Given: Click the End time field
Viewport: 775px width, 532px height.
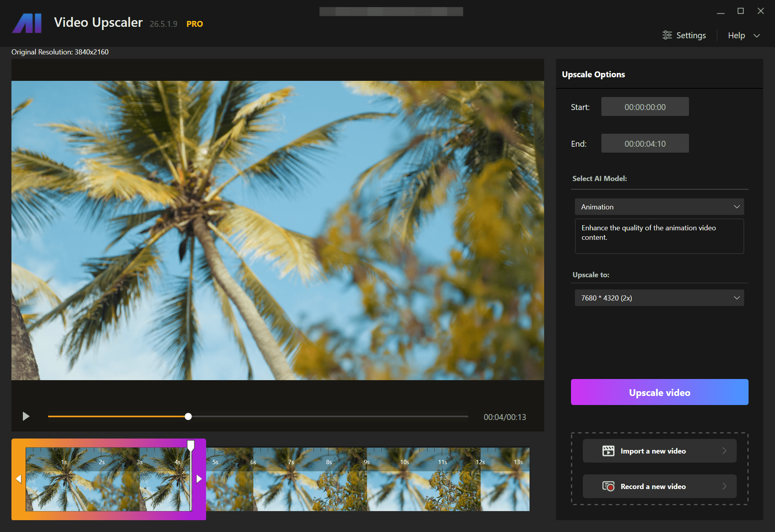Looking at the screenshot, I should tap(644, 143).
